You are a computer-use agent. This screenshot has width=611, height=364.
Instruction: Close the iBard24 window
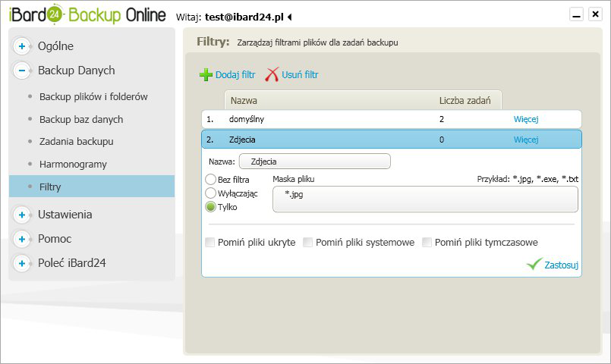pos(595,14)
